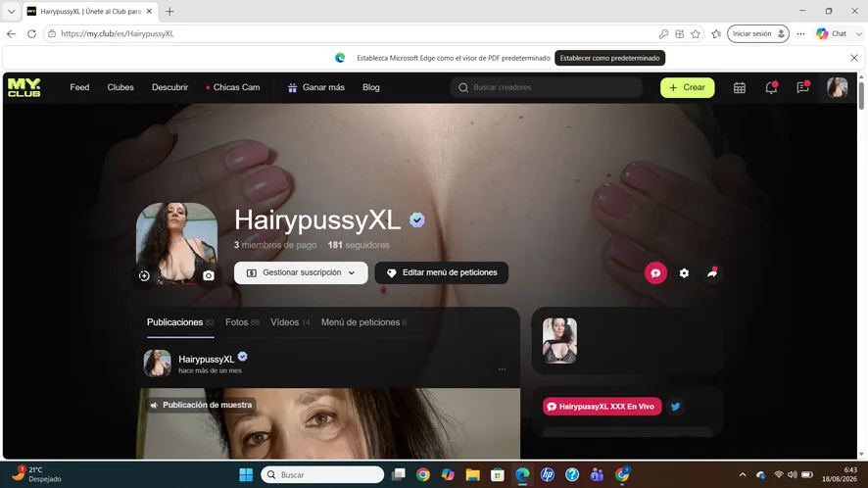Click the share profile arrow icon
Viewport: 868px width, 488px height.
712,272
